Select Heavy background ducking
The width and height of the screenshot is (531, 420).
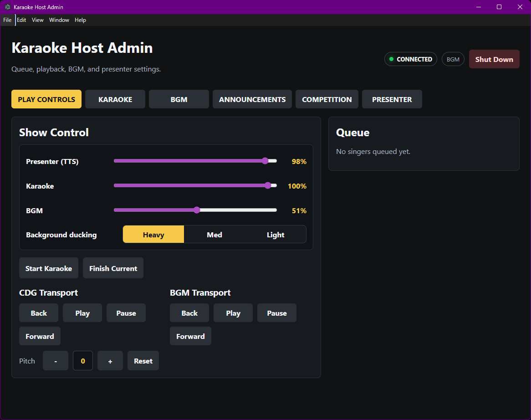click(x=153, y=235)
